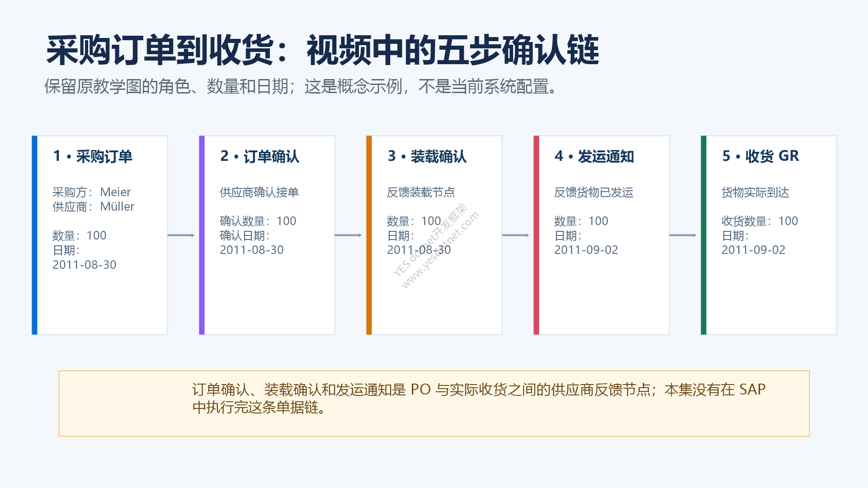Click the title 采购订单到收货：视频中的五步确认链
This screenshot has height=488, width=868.
point(323,50)
